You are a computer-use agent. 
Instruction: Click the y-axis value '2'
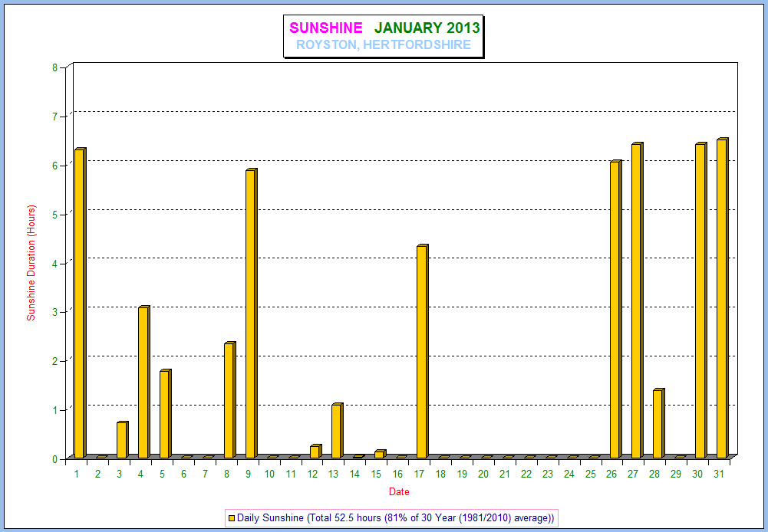tap(55, 361)
